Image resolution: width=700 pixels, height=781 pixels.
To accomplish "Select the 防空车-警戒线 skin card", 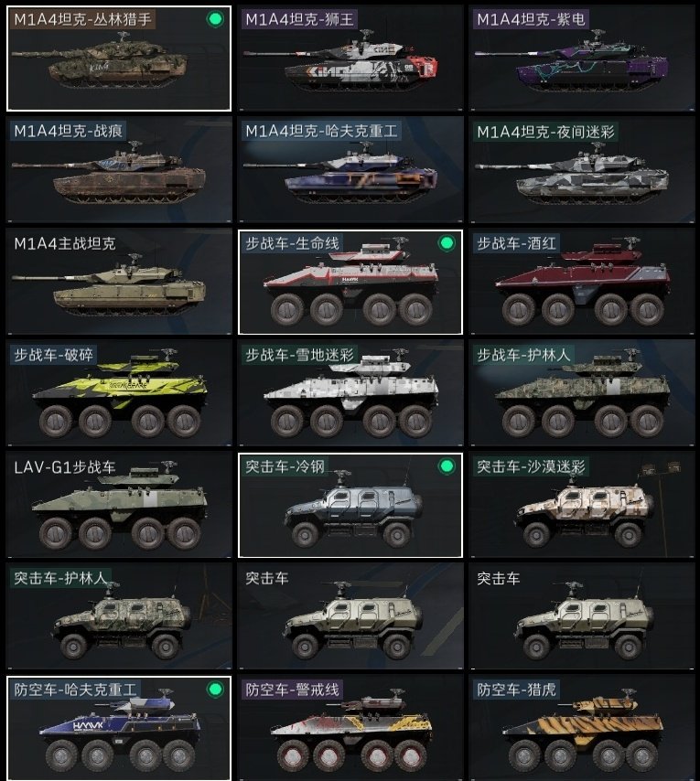I will [350, 728].
